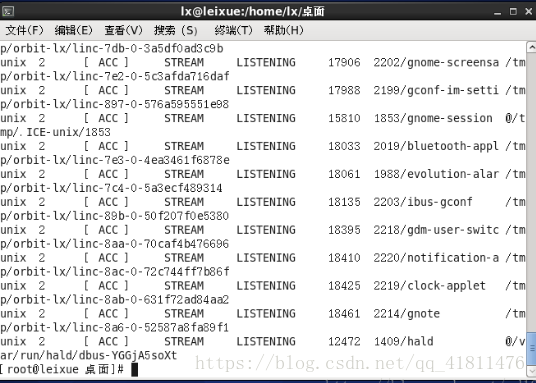Click the path linc-7e2-0-5c3afda716daf

151,76
